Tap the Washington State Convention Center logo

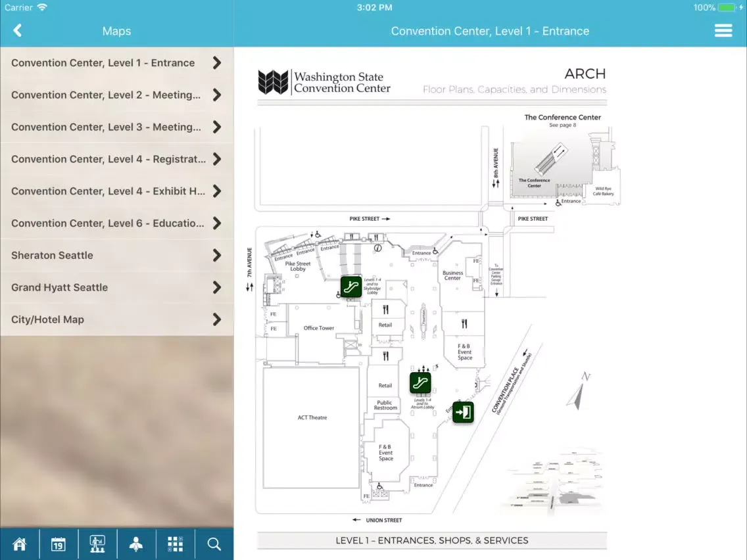[x=324, y=82]
